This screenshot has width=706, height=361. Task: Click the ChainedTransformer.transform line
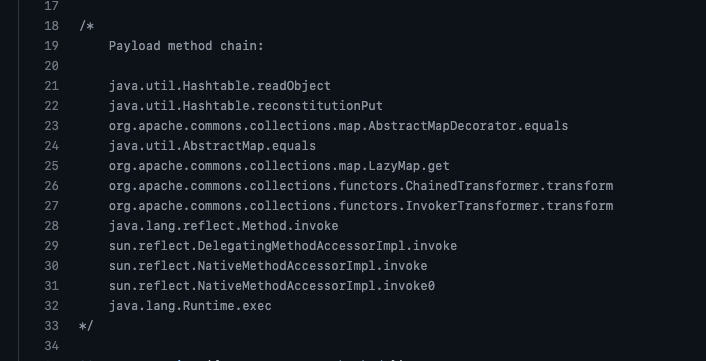[361, 186]
